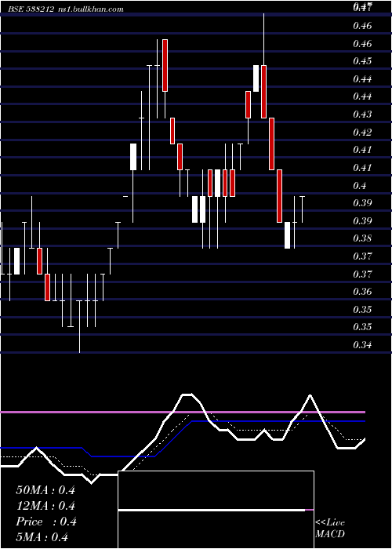Click the white-outlined MACD histogram box
This screenshot has height=549, width=392.
216,510
